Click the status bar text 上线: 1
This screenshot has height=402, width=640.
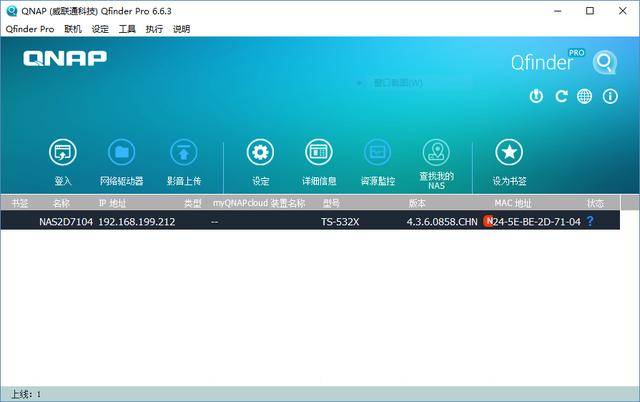point(26,394)
